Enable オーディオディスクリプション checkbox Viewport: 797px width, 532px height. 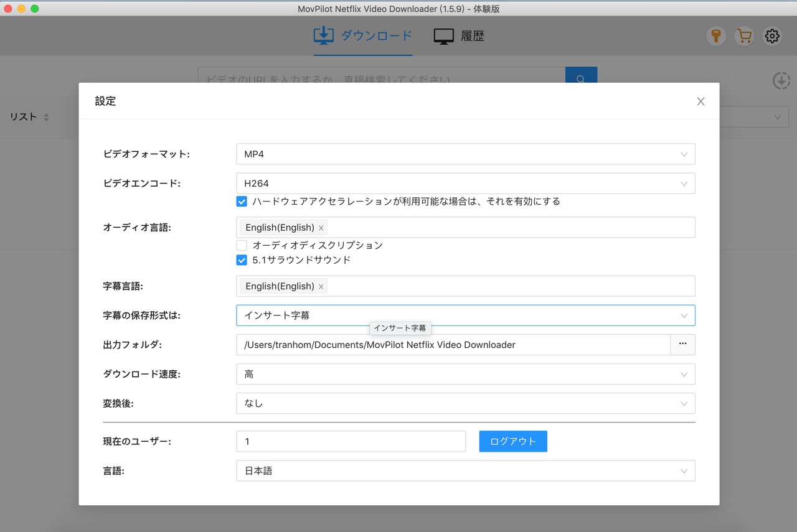tap(242, 245)
